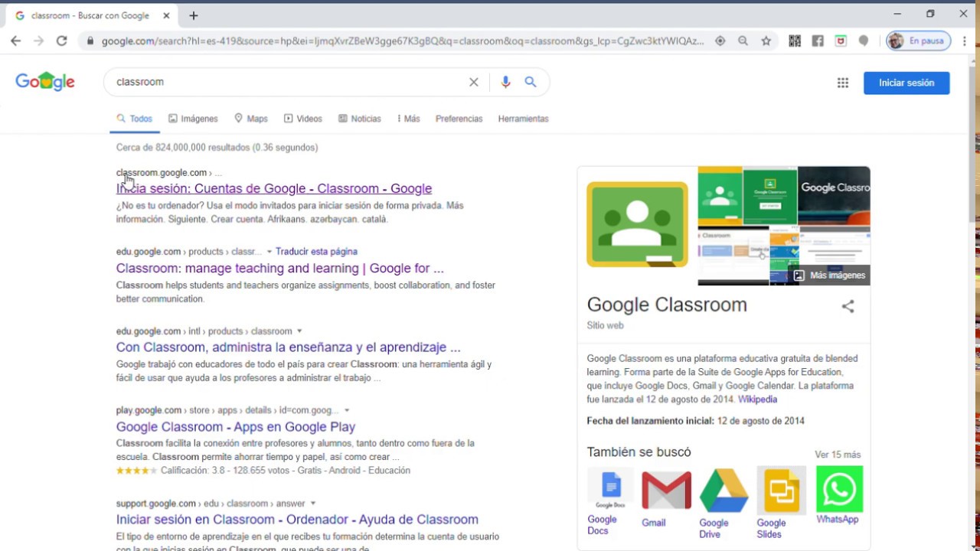Image resolution: width=980 pixels, height=551 pixels.
Task: Click the Cerca de 824,000,000 resultados text
Action: point(217,148)
